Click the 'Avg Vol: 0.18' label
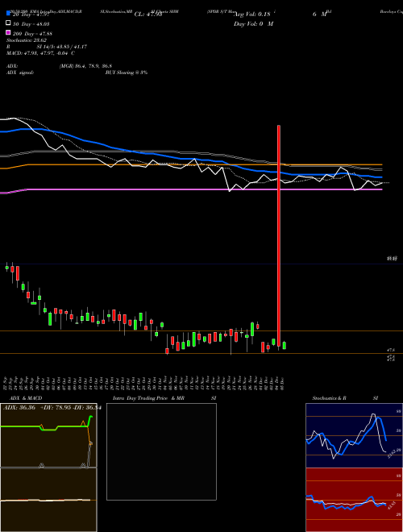The height and width of the screenshot is (532, 403). pyautogui.click(x=252, y=15)
